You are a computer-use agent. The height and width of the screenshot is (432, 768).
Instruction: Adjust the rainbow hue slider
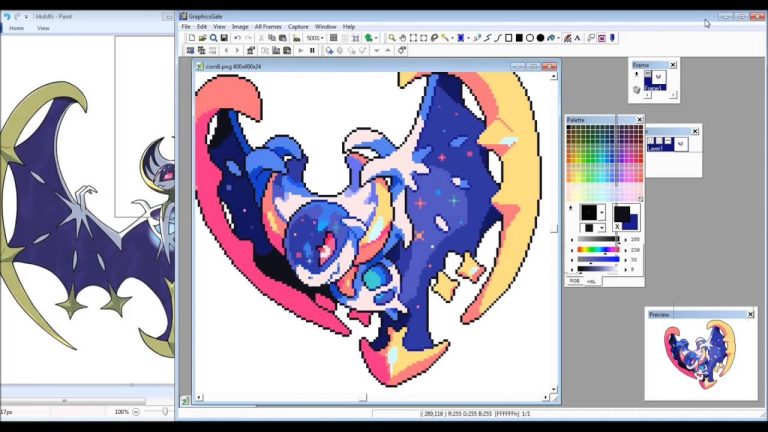[598, 250]
